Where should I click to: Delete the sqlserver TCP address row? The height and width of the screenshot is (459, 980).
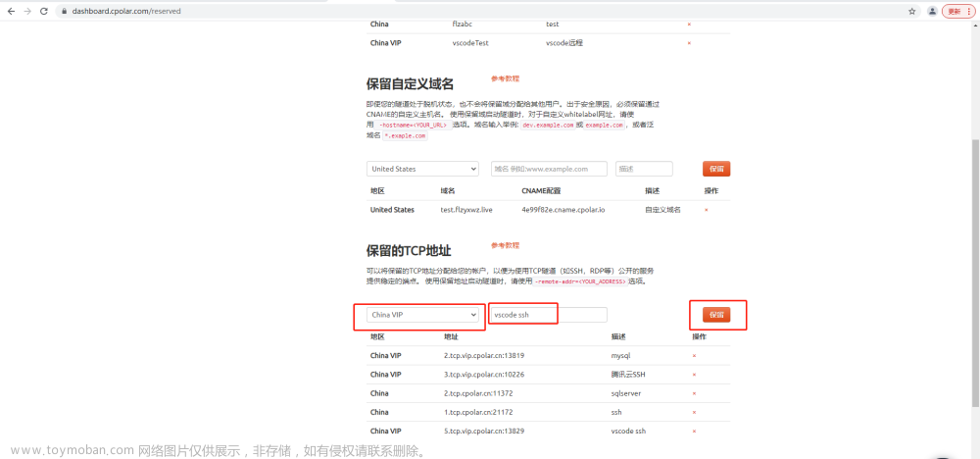click(695, 393)
